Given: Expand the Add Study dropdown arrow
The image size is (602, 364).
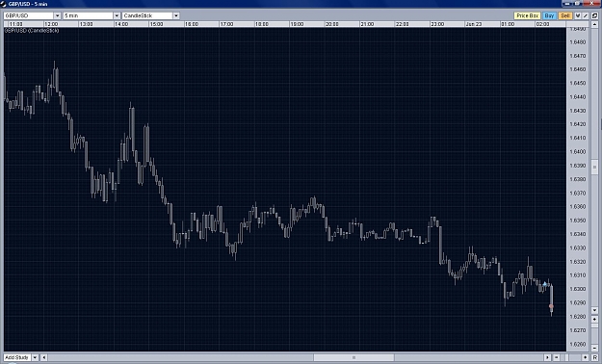Looking at the screenshot, I should [x=35, y=357].
